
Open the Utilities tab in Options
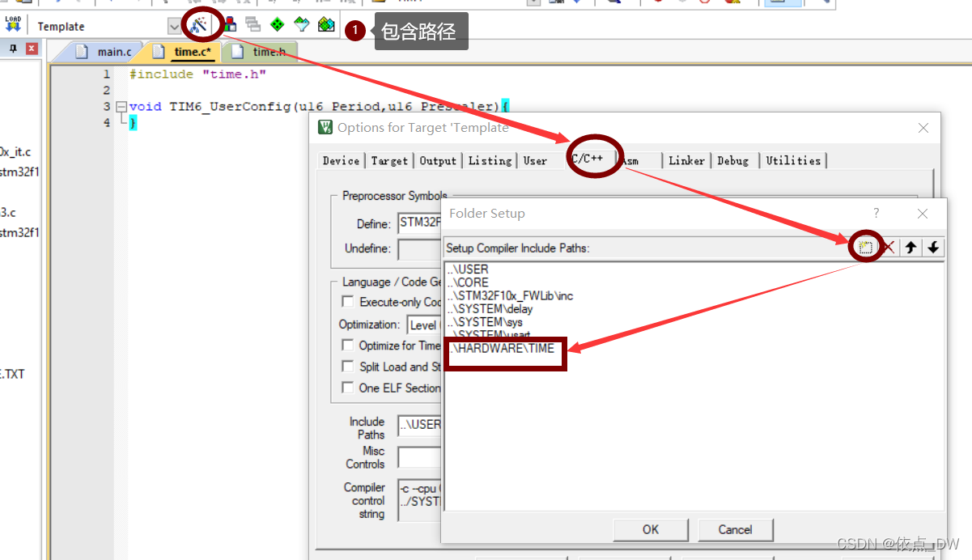click(793, 160)
